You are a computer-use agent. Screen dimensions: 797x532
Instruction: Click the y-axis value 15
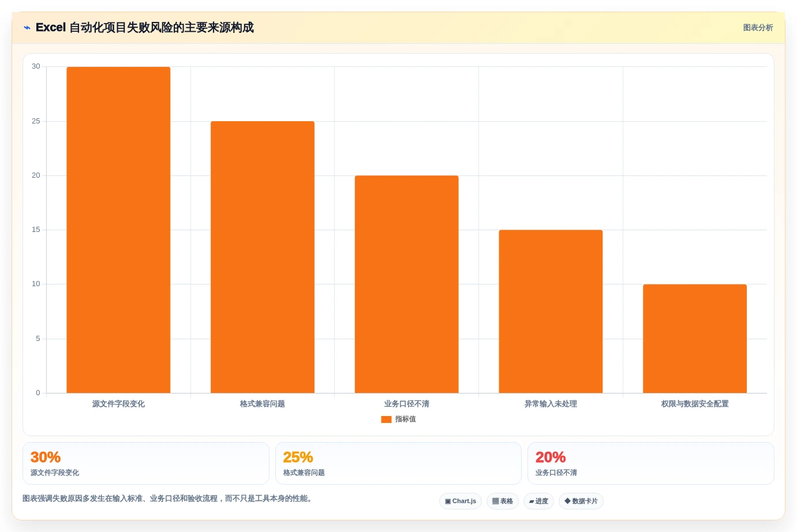point(36,230)
